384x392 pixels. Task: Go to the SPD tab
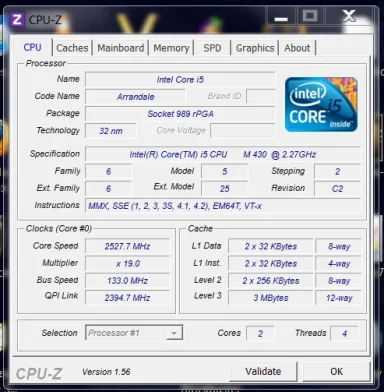212,48
